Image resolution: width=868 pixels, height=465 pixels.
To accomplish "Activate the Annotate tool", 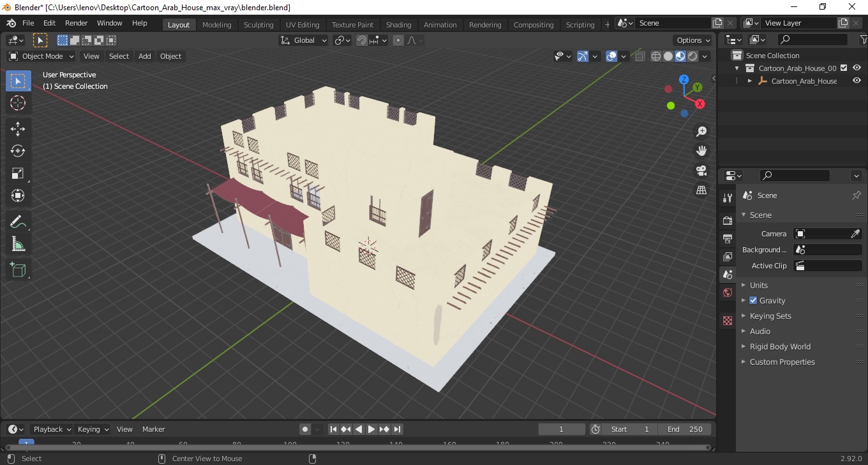I will pos(18,222).
